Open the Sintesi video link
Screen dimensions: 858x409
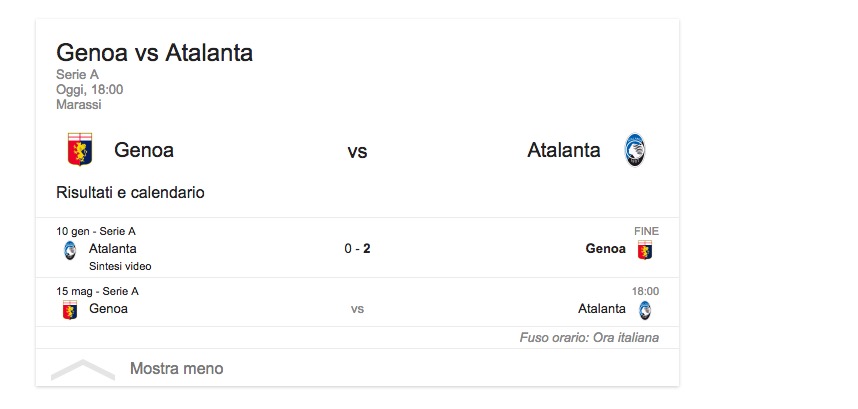pyautogui.click(x=120, y=266)
